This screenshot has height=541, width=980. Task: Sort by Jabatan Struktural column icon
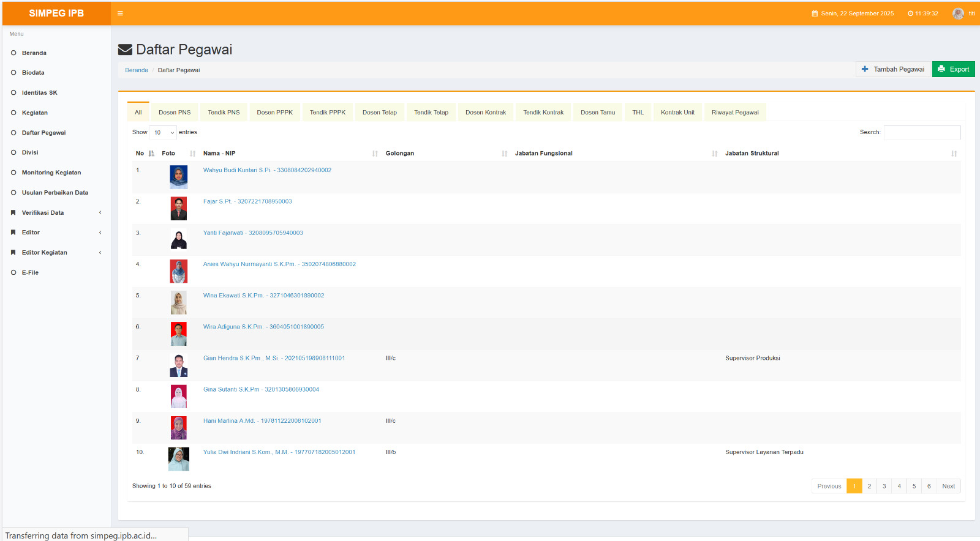point(954,154)
